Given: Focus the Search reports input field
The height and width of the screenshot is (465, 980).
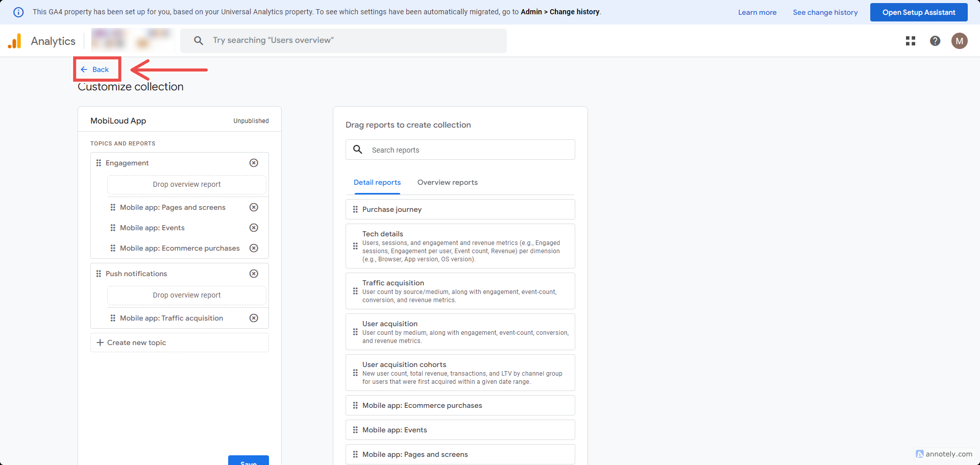Looking at the screenshot, I should click(460, 150).
